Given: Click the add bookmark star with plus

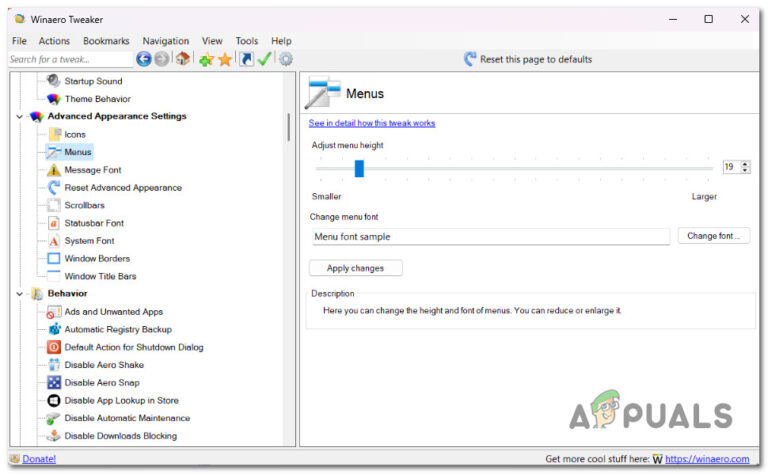Looking at the screenshot, I should (207, 60).
